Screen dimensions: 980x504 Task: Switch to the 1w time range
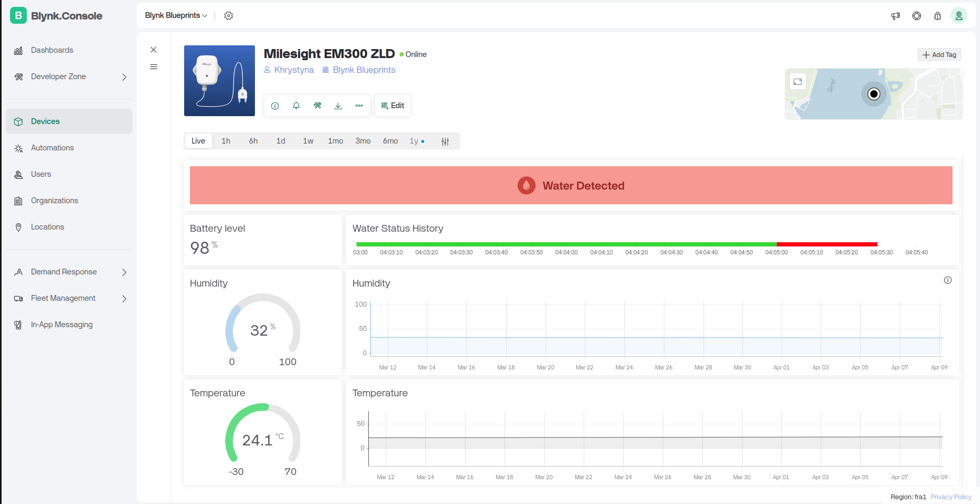pyautogui.click(x=308, y=141)
